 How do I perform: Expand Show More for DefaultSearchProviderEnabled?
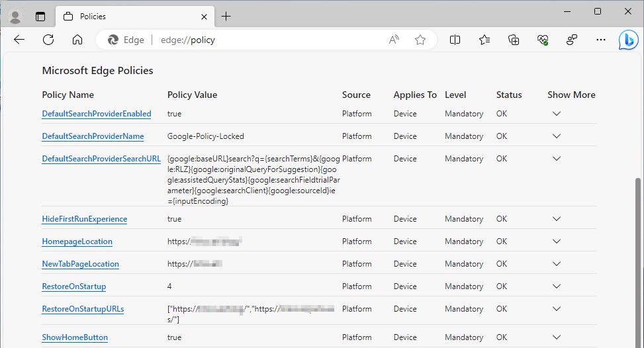[x=557, y=114]
